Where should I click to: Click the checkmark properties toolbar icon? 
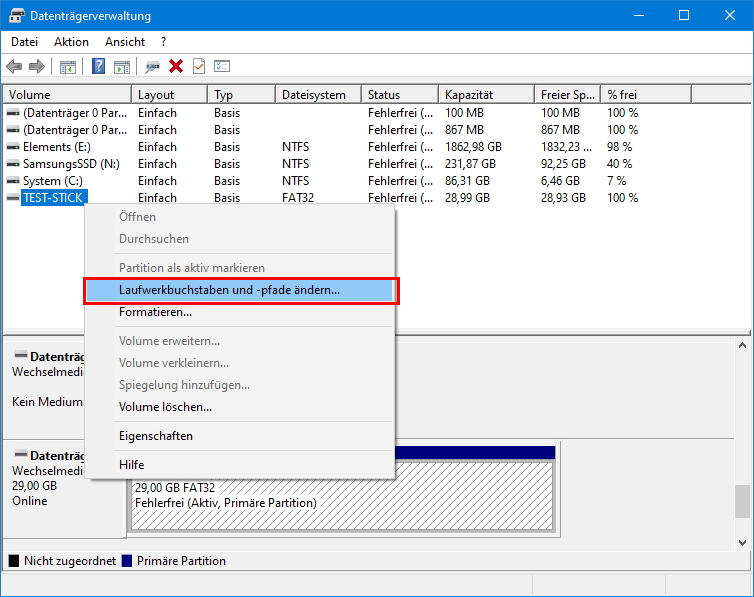tap(199, 66)
